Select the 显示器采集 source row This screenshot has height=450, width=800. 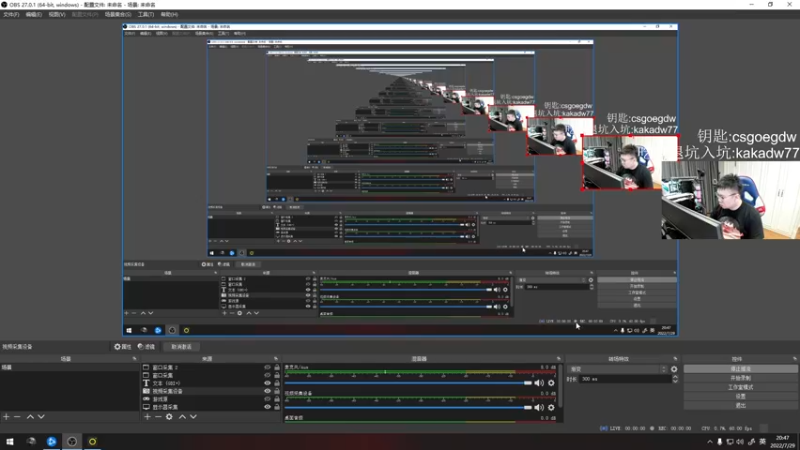click(211, 407)
